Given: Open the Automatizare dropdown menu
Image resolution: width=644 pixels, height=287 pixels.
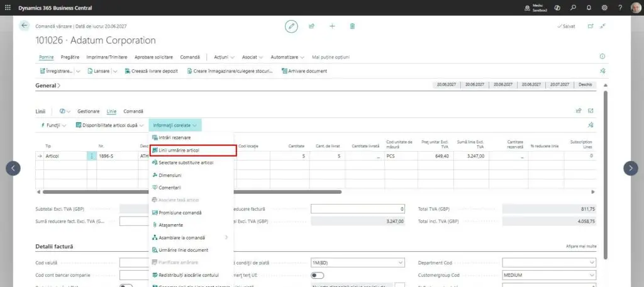Looking at the screenshot, I should (x=287, y=57).
